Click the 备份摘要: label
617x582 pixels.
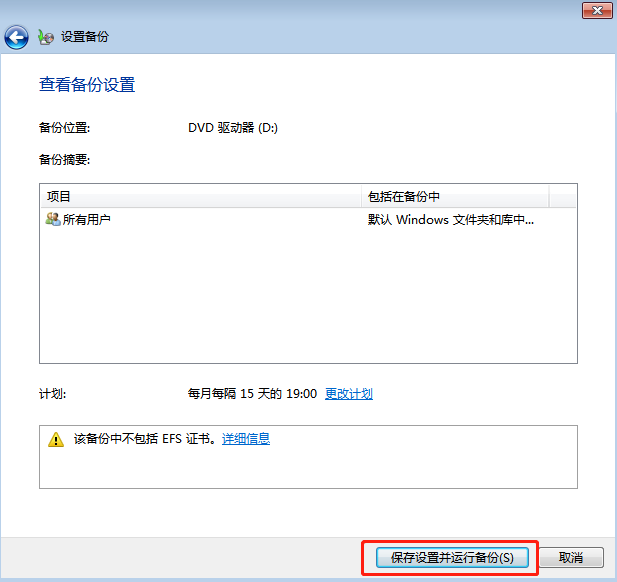(65, 160)
